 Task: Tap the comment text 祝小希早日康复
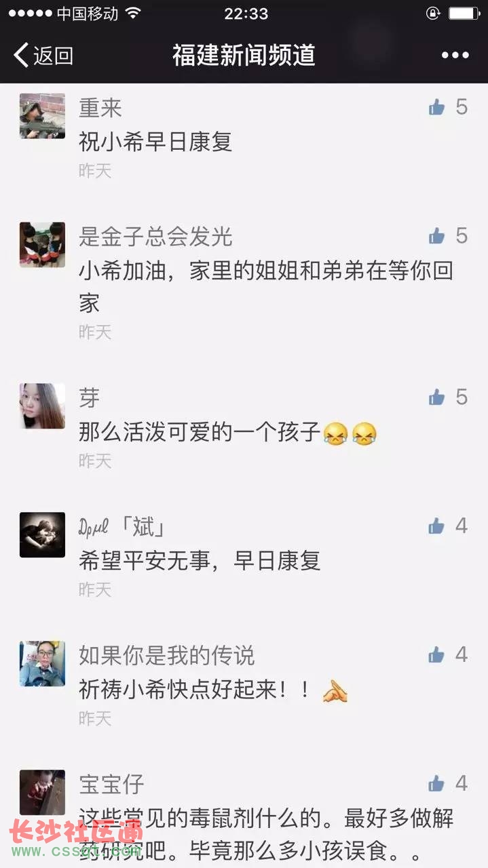(x=155, y=141)
